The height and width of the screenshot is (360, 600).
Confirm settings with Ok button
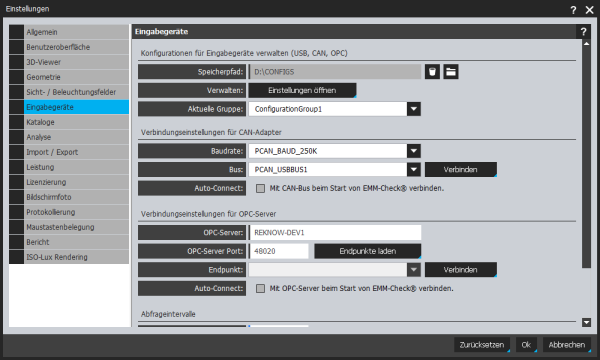(526, 345)
